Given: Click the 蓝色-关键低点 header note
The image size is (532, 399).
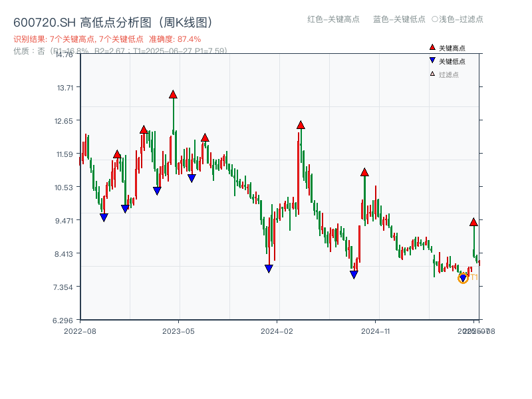Looking at the screenshot, I should (x=399, y=19).
